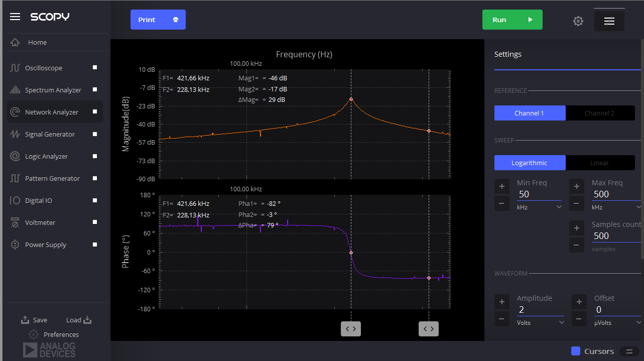
Task: Open the hamburger menu icon
Action: [x=15, y=17]
